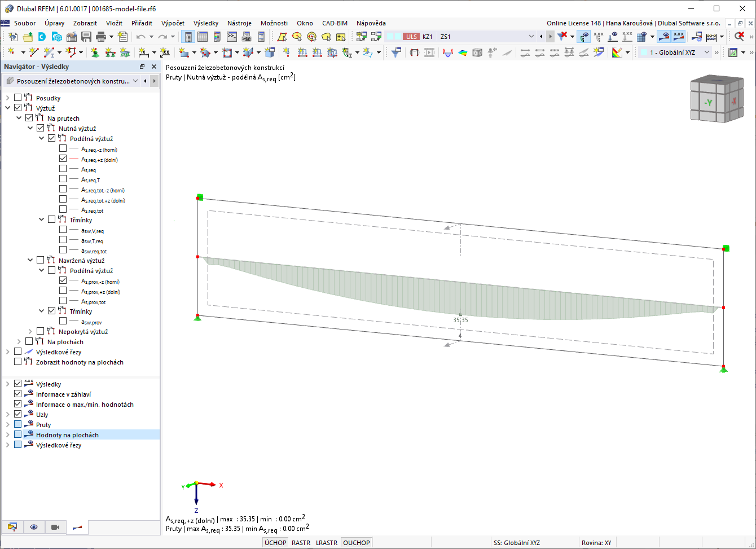Open the navigator add-on dropdown
Viewport: 756px width, 549px height.
pos(135,81)
